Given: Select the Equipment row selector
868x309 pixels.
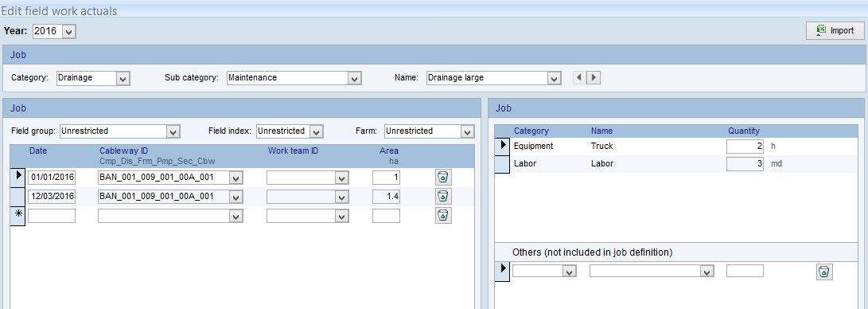Looking at the screenshot, I should click(501, 147).
